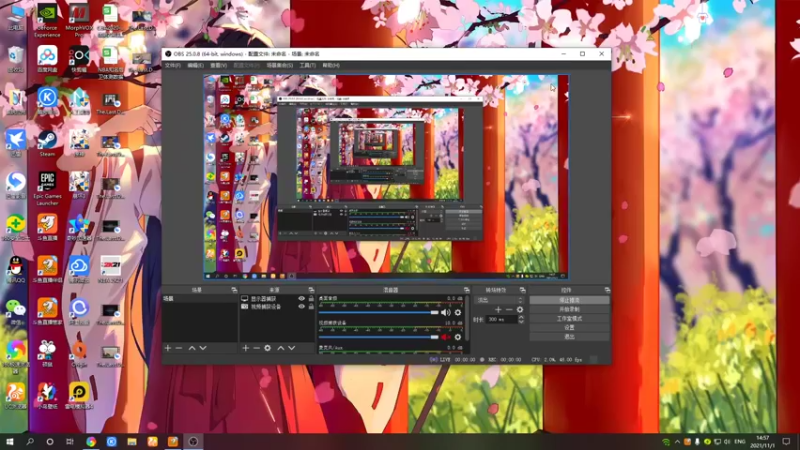Click the ENG input language indicator

tap(739, 442)
